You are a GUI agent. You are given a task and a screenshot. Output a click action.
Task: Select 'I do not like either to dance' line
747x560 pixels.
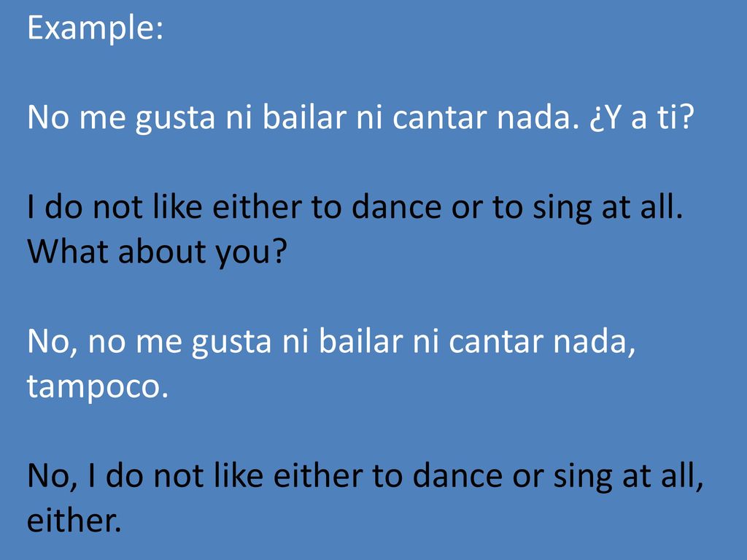[234, 206]
